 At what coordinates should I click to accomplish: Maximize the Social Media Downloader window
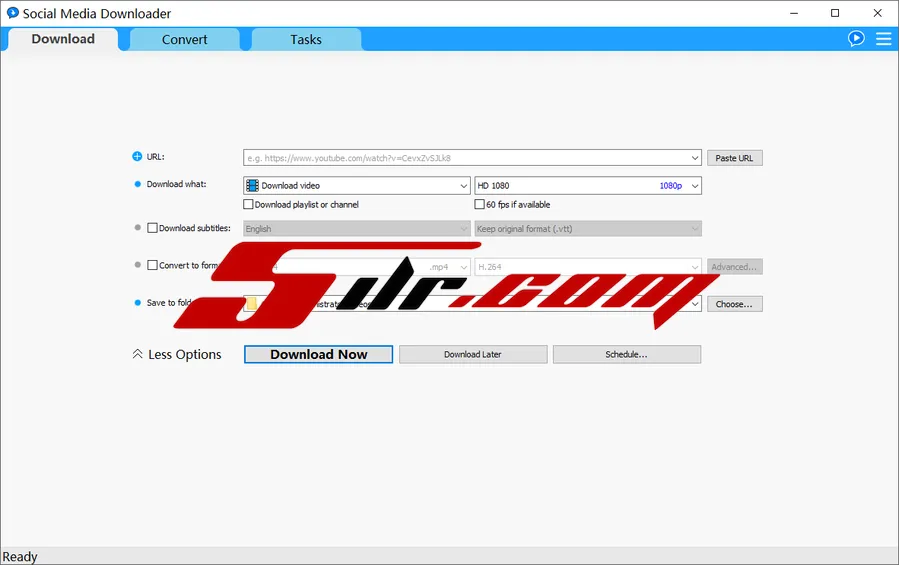tap(835, 13)
